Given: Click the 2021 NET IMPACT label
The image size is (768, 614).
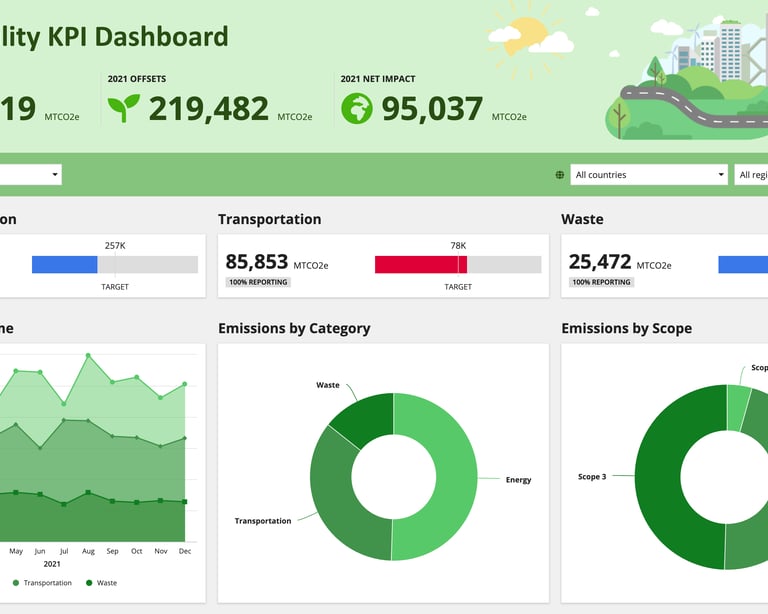Looking at the screenshot, I should [378, 79].
